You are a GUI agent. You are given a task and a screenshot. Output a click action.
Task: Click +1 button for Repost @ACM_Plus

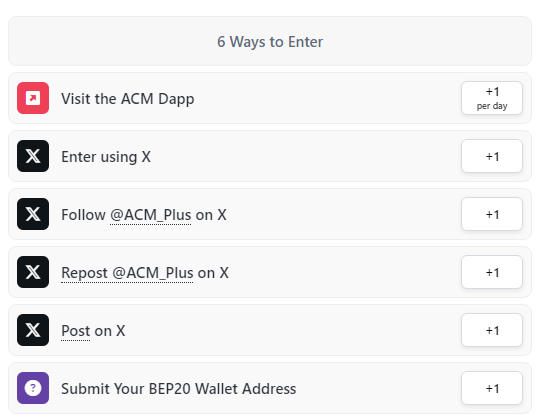(x=492, y=272)
